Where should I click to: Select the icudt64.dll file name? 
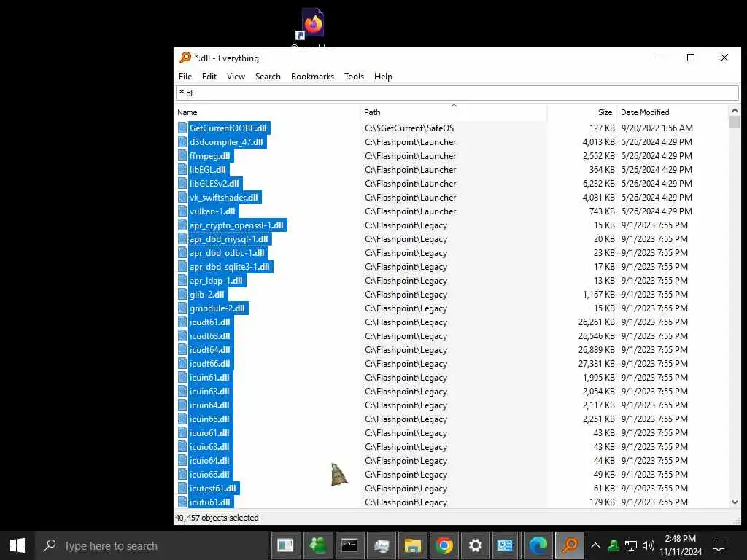click(x=209, y=349)
